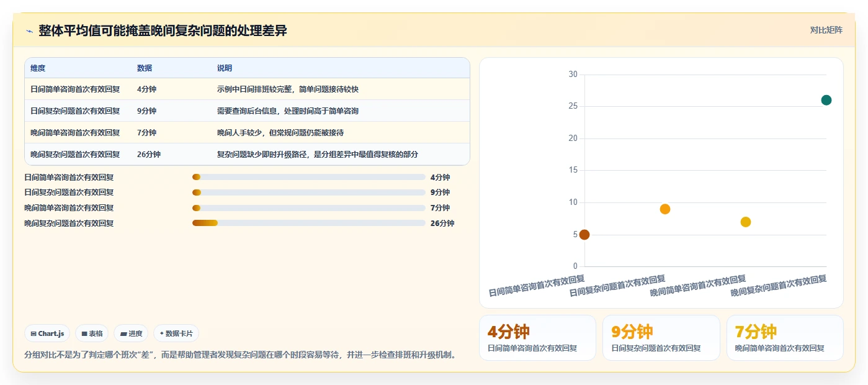Click the 晚间复杂问题 progress bar
The height and width of the screenshot is (385, 868).
[x=309, y=223]
